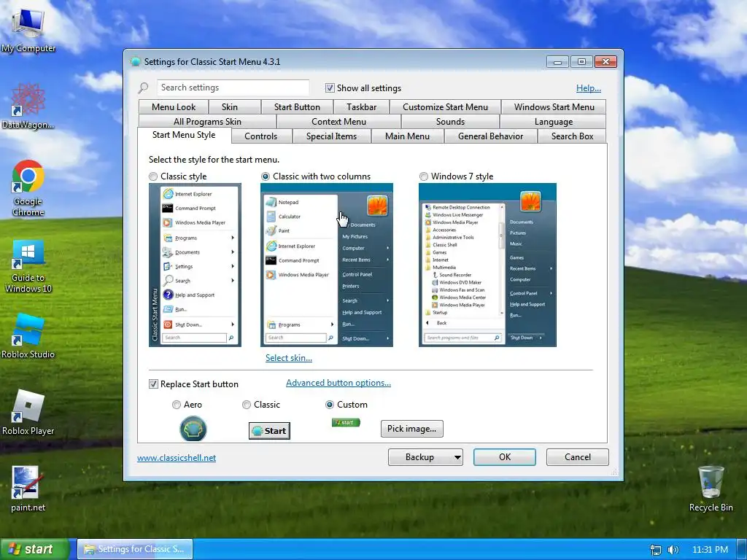The width and height of the screenshot is (747, 560).
Task: Select the Start Menu Style tab
Action: (184, 135)
